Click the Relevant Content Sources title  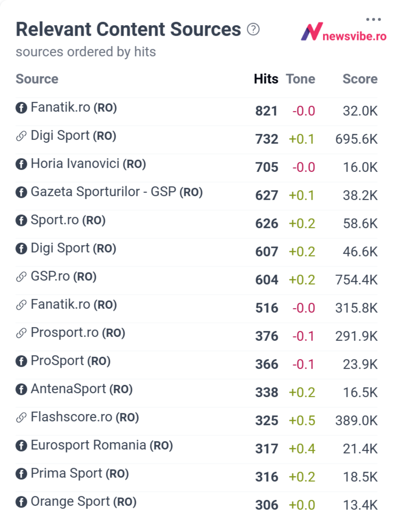click(x=128, y=29)
